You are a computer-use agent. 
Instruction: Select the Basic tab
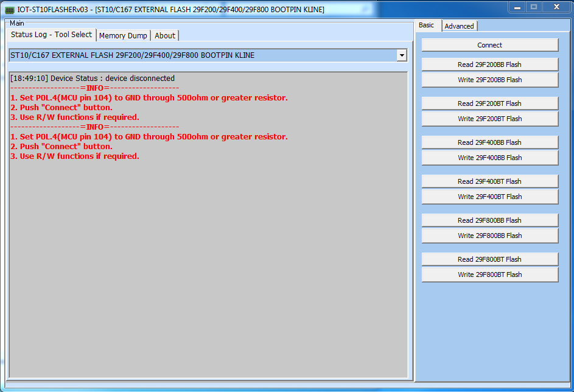pyautogui.click(x=427, y=25)
